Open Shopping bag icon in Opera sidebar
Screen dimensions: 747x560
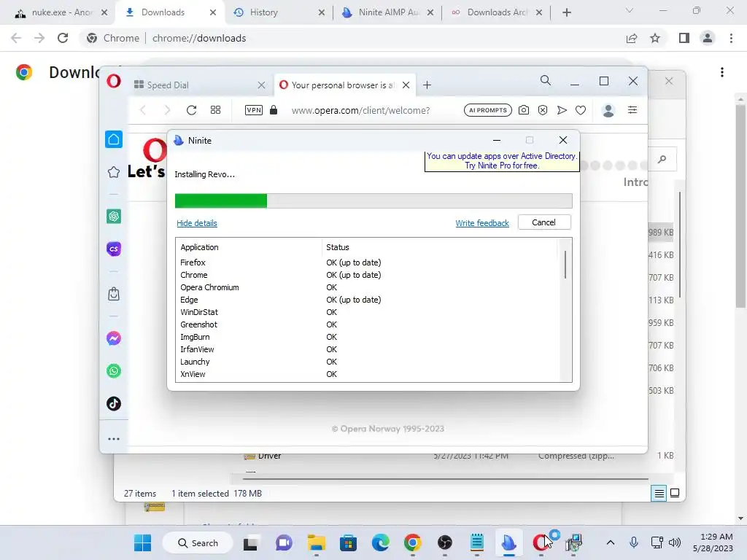click(114, 294)
